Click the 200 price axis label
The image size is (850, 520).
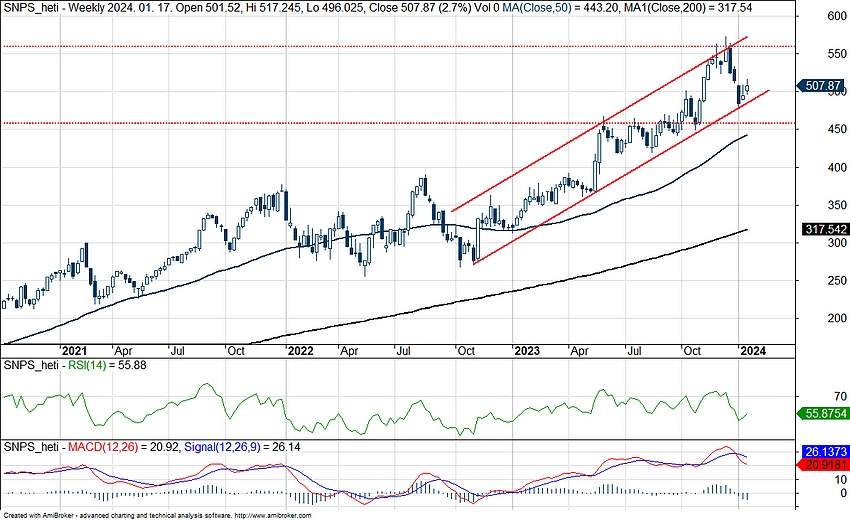click(x=837, y=318)
